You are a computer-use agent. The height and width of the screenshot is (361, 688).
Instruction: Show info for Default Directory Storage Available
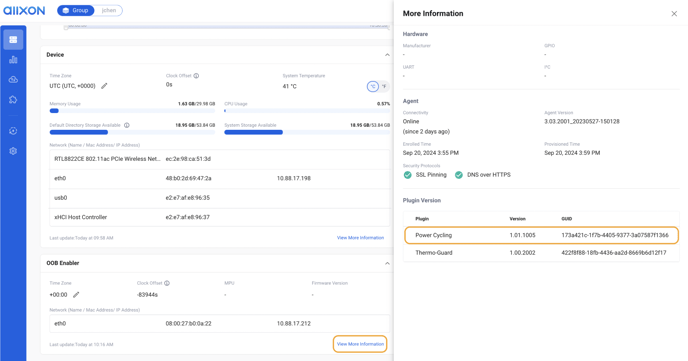coord(127,125)
